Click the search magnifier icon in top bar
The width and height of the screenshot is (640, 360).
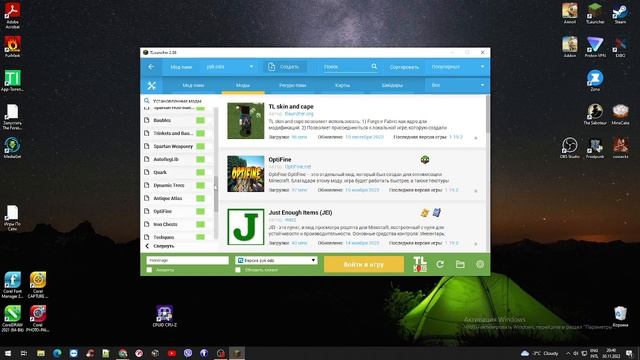374,66
